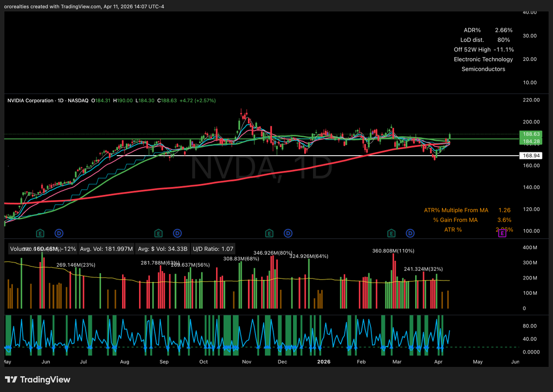Click the 220.00 price scale label
The width and height of the screenshot is (553, 392).
coord(530,100)
